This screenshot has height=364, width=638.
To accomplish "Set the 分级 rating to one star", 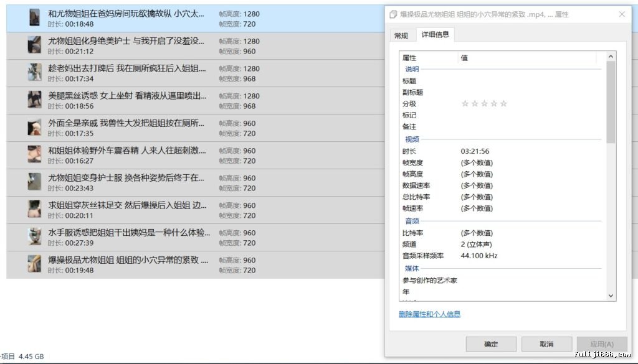I will 465,103.
